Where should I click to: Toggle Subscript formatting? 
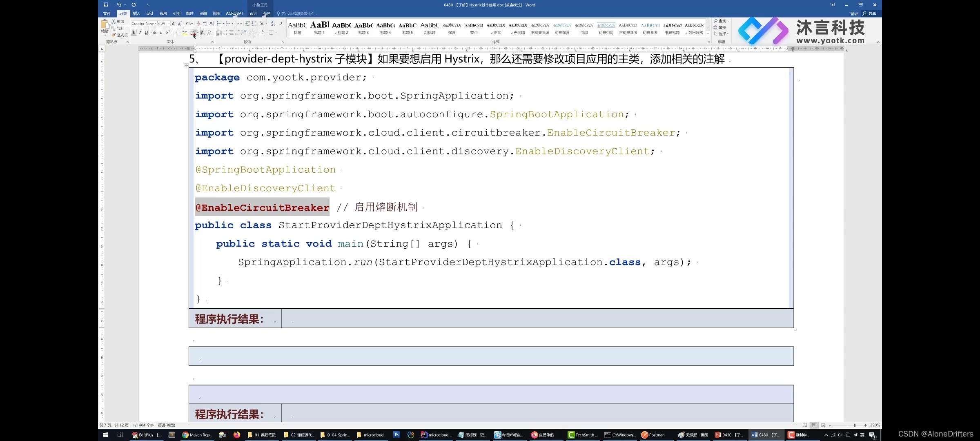coord(161,33)
